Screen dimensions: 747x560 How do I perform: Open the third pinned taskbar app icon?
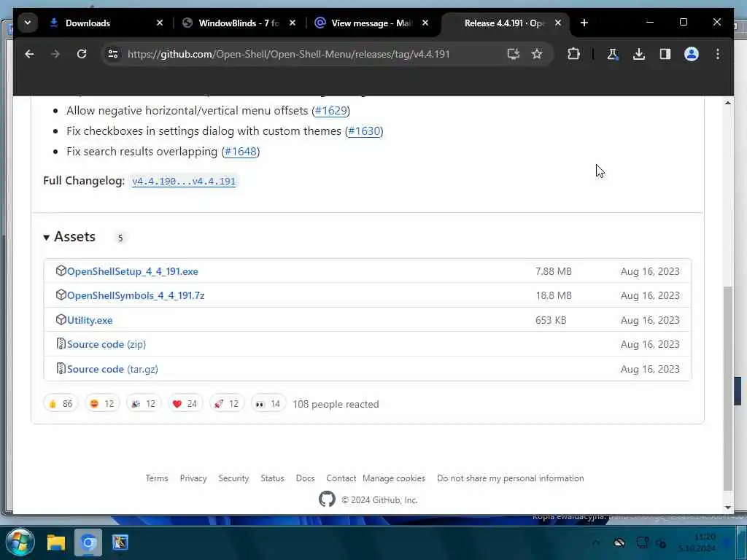120,542
